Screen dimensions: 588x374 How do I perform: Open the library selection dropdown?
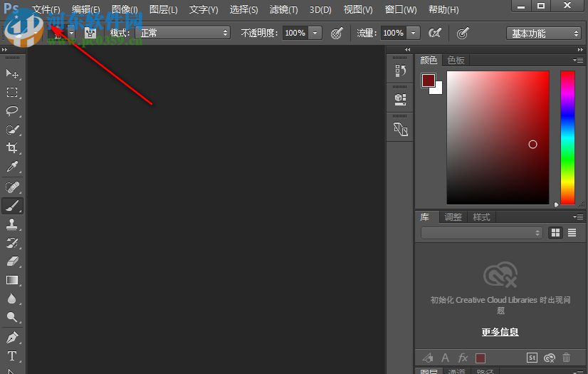(x=482, y=233)
